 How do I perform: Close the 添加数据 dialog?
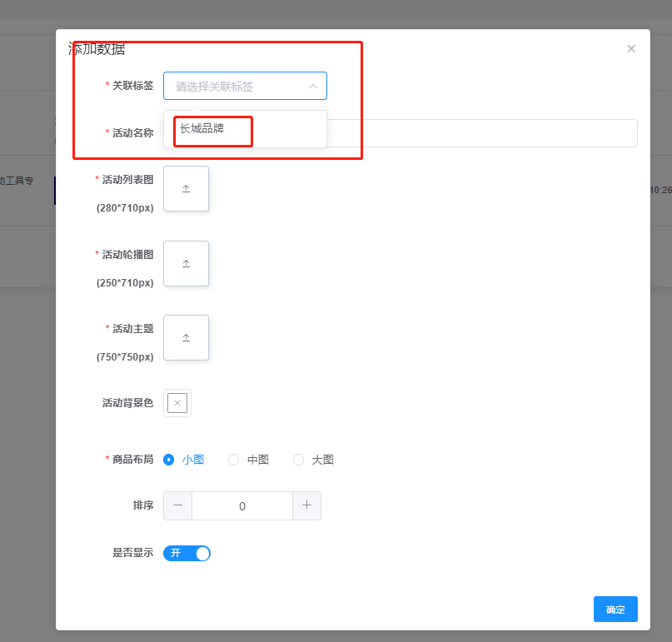tap(631, 48)
